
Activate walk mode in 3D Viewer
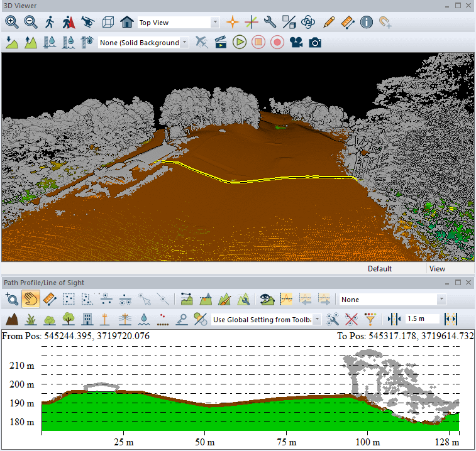point(50,23)
